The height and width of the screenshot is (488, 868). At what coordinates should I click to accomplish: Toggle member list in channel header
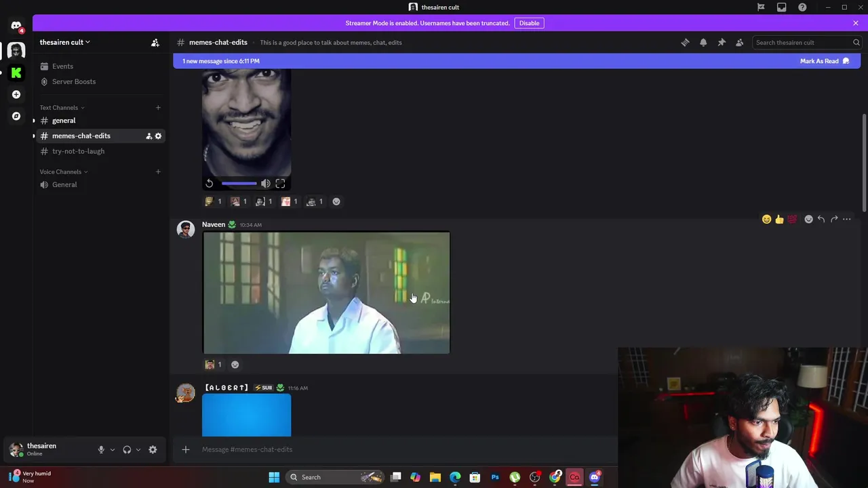coord(740,43)
